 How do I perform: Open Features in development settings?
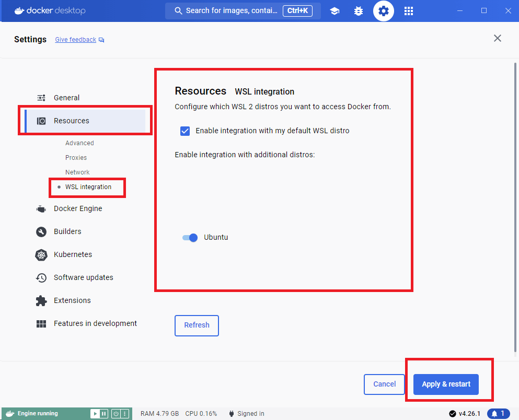95,323
